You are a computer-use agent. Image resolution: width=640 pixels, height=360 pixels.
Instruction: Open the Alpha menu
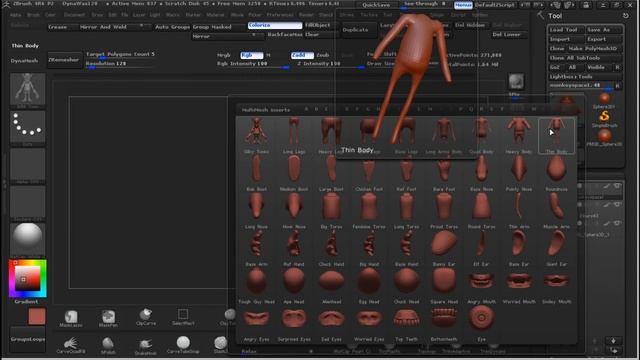(x=16, y=15)
